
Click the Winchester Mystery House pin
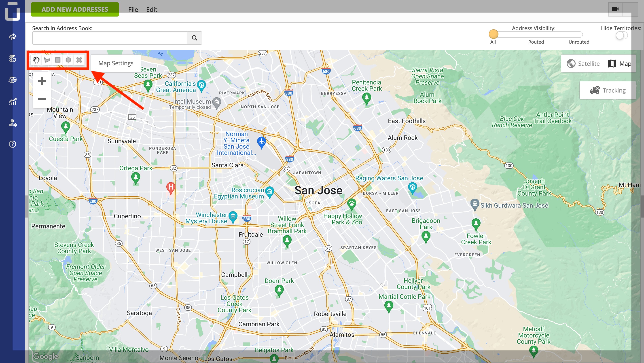[x=233, y=217]
